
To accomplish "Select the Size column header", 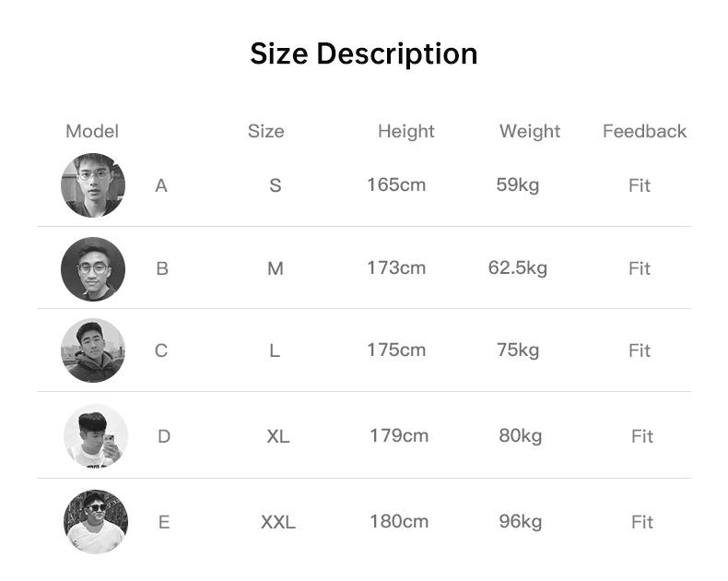I will (266, 131).
